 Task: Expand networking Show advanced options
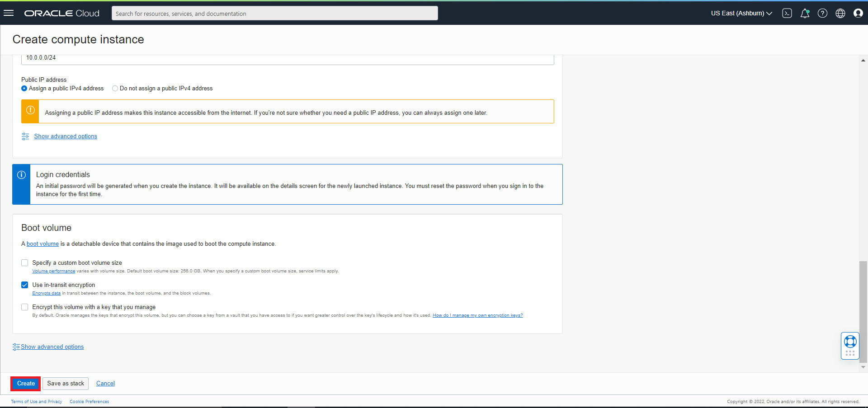click(66, 136)
